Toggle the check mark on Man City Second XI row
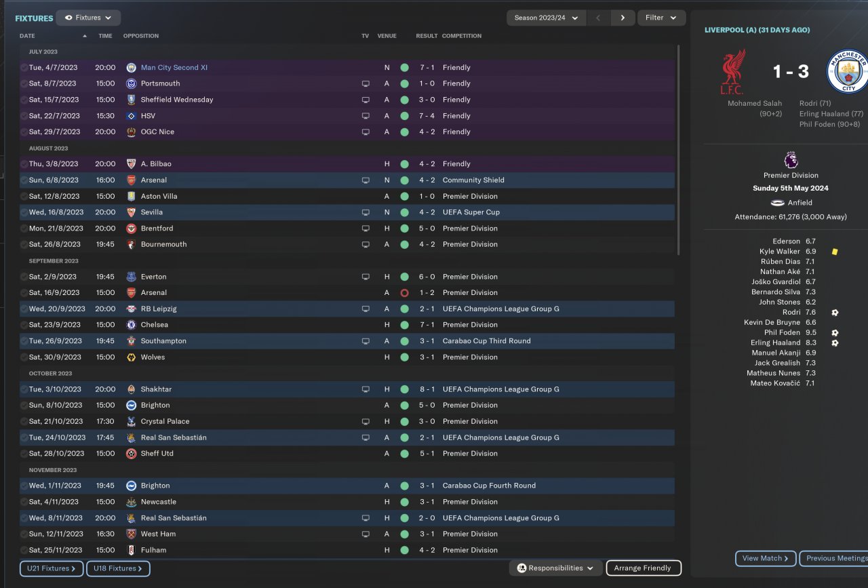Screen dimensions: 868x588 coord(24,68)
